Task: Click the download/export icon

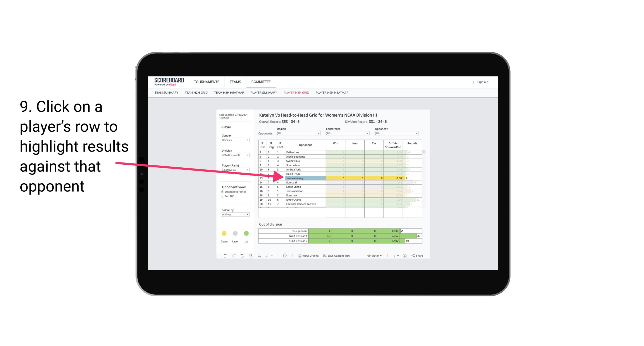Action: [394, 255]
